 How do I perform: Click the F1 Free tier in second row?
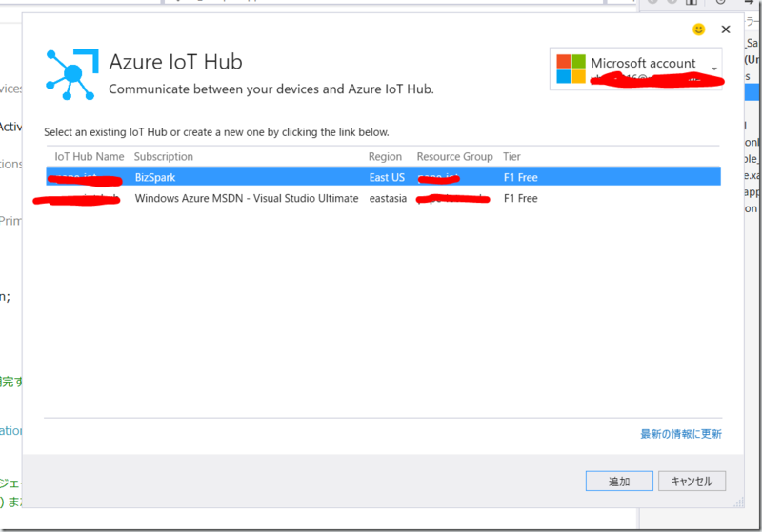[520, 198]
